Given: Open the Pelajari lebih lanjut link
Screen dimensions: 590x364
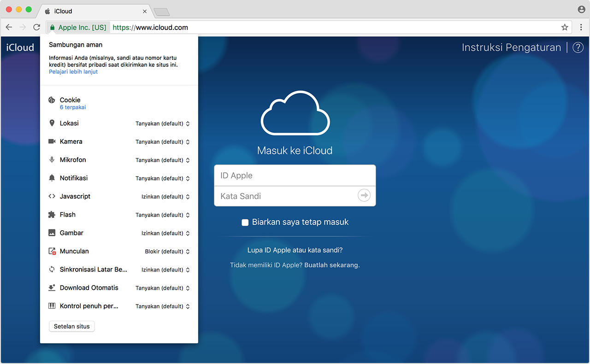Looking at the screenshot, I should point(73,72).
